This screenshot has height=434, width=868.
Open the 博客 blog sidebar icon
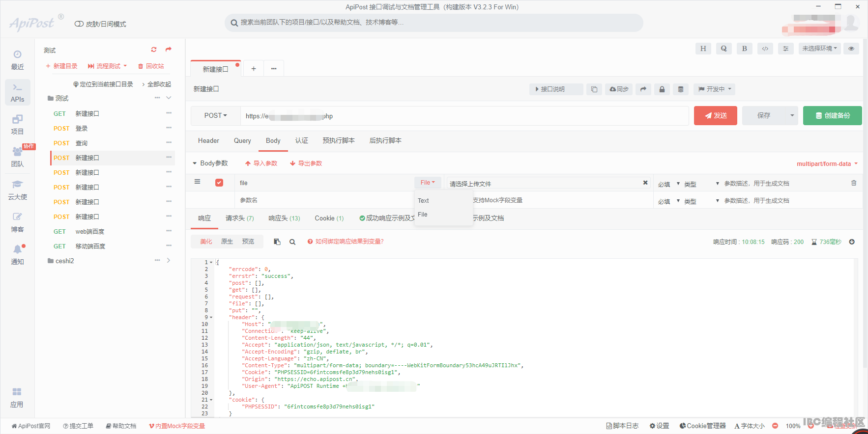[x=17, y=222]
